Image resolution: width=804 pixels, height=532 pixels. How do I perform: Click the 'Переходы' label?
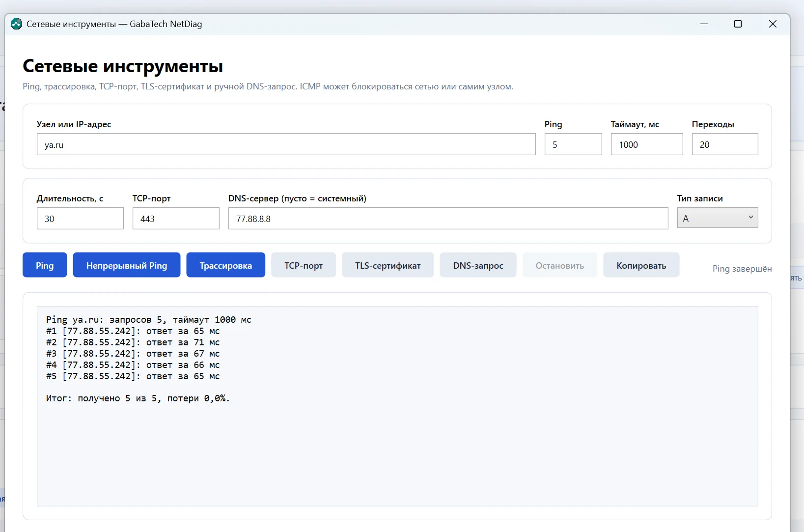point(713,124)
